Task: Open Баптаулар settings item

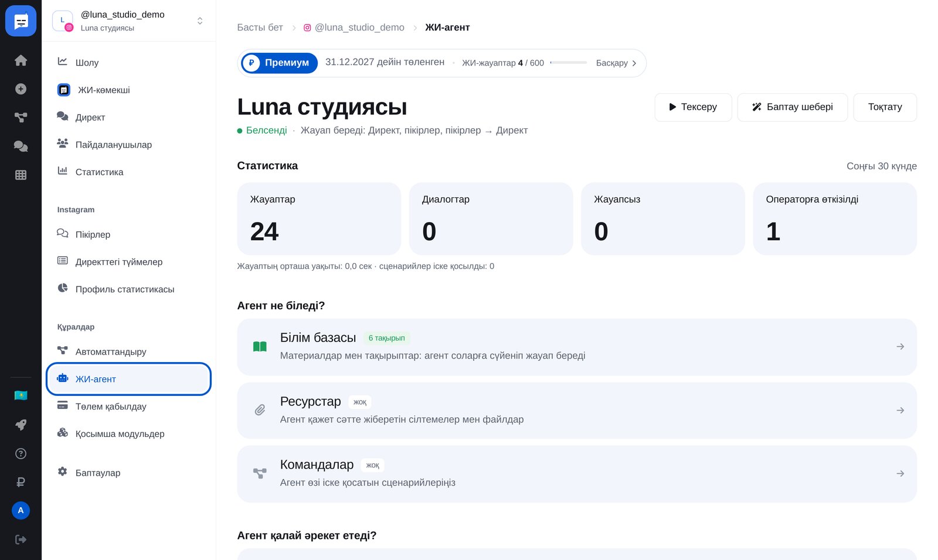Action: [128, 472]
